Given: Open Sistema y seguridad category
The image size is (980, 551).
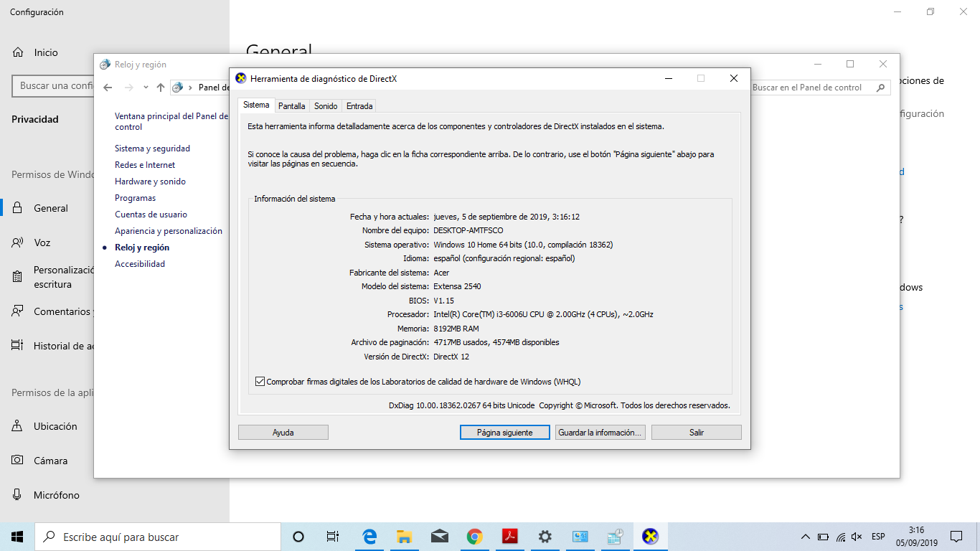Looking at the screenshot, I should pyautogui.click(x=152, y=149).
